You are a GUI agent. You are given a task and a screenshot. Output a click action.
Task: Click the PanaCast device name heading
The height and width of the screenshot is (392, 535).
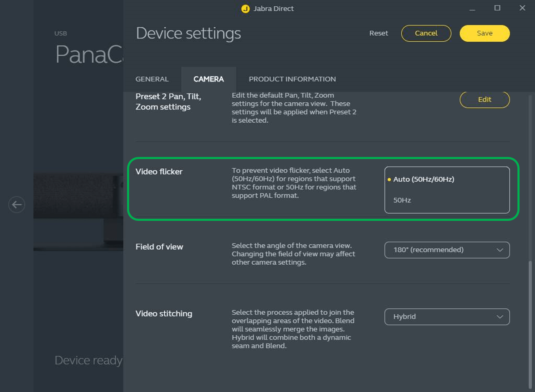[89, 54]
